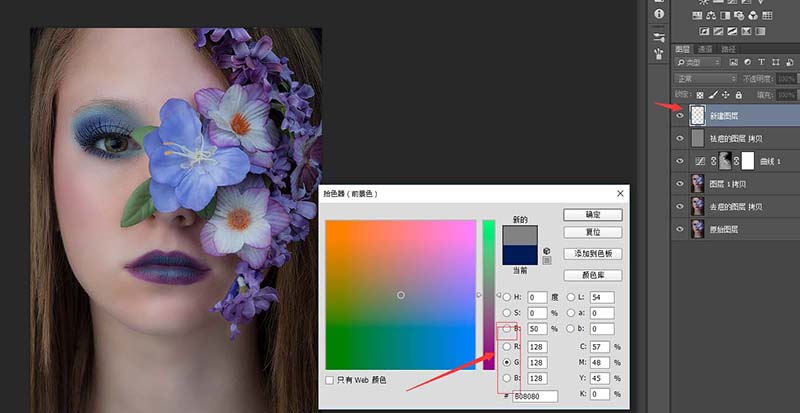Click the 确定 button to confirm color
800x413 pixels.
pos(592,214)
